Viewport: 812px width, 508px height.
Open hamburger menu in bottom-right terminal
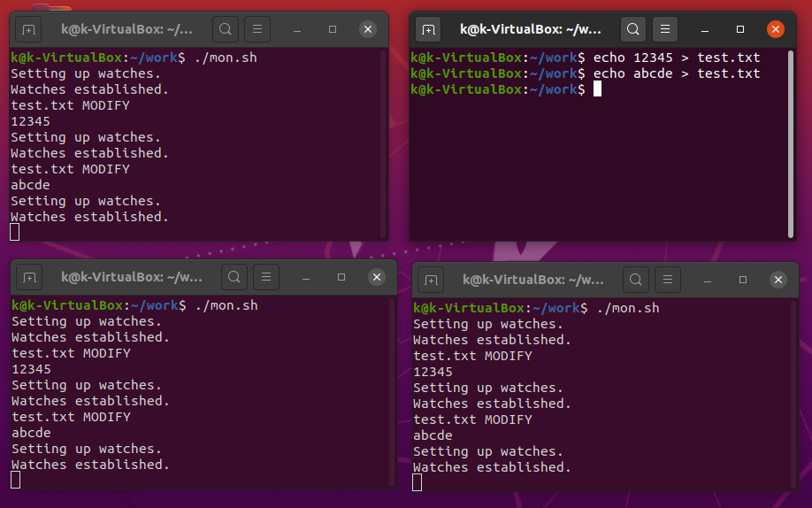click(667, 280)
